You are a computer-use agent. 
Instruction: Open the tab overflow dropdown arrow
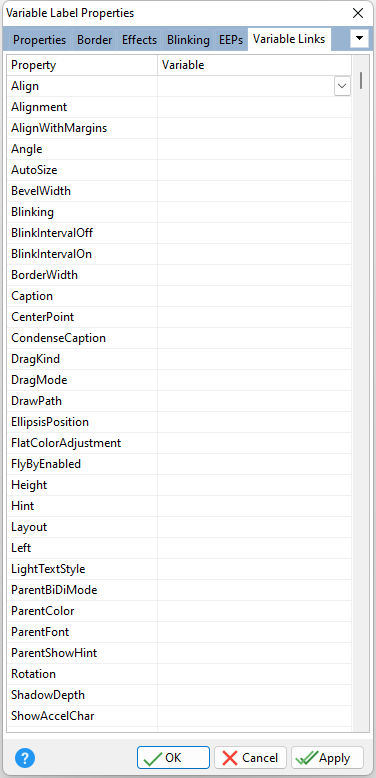(360, 38)
